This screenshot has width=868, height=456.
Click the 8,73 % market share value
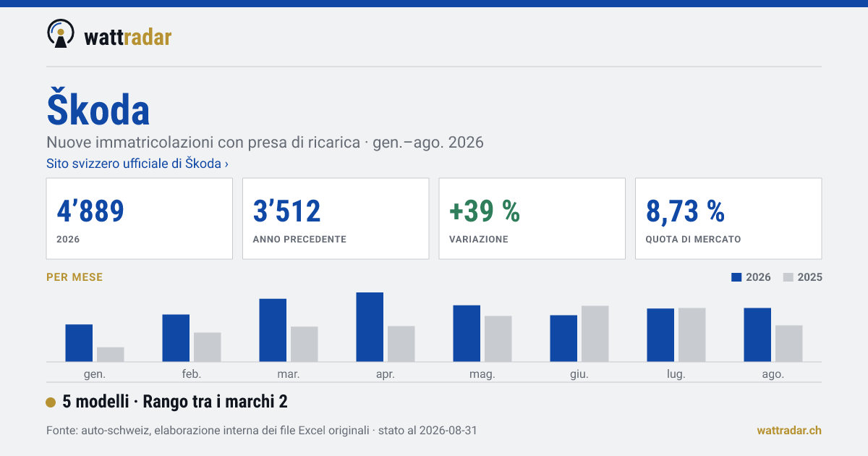(685, 211)
